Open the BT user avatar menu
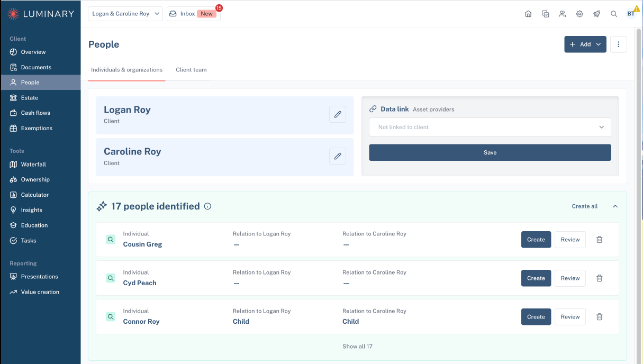643x364 pixels. [631, 14]
